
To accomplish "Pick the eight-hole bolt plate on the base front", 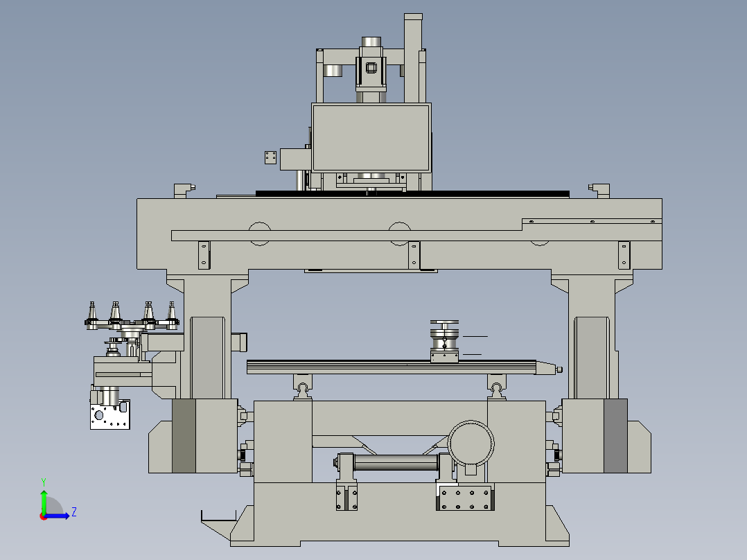I will (465, 498).
